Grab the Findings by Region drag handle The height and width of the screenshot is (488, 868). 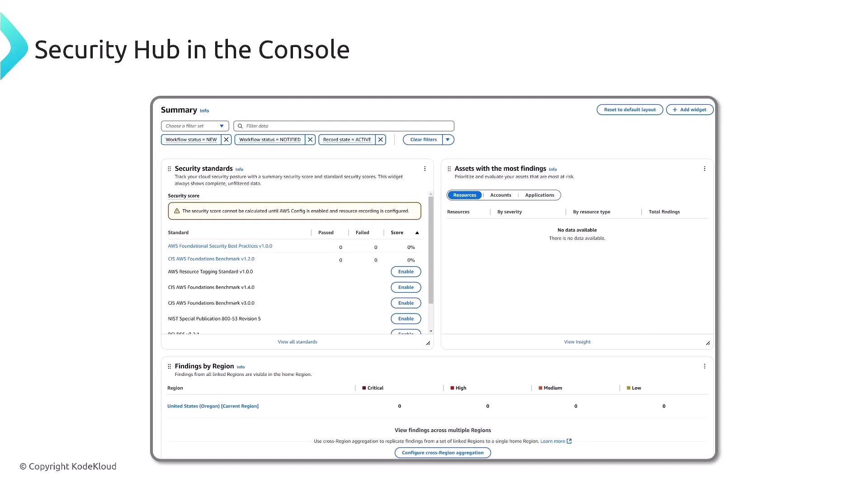point(170,366)
